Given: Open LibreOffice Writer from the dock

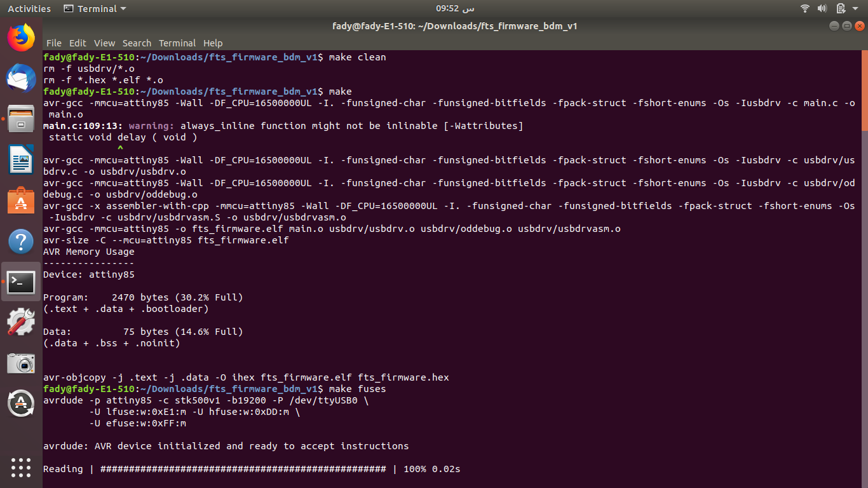Looking at the screenshot, I should 21,159.
